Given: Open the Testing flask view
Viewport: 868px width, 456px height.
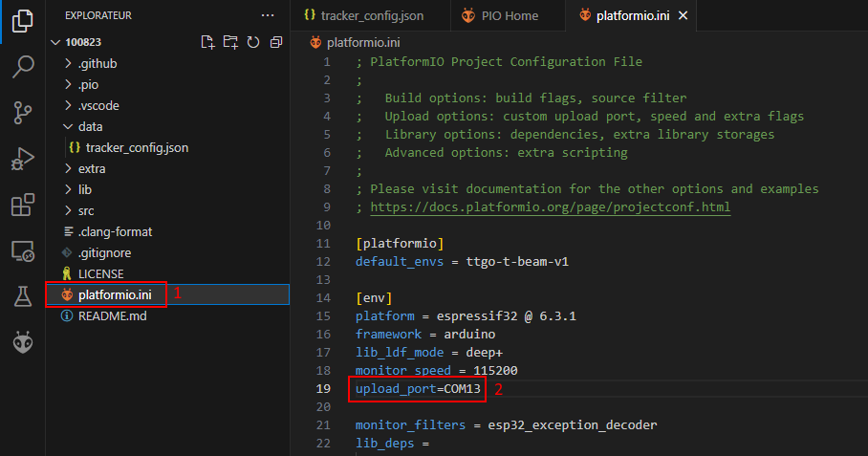Looking at the screenshot, I should [23, 297].
